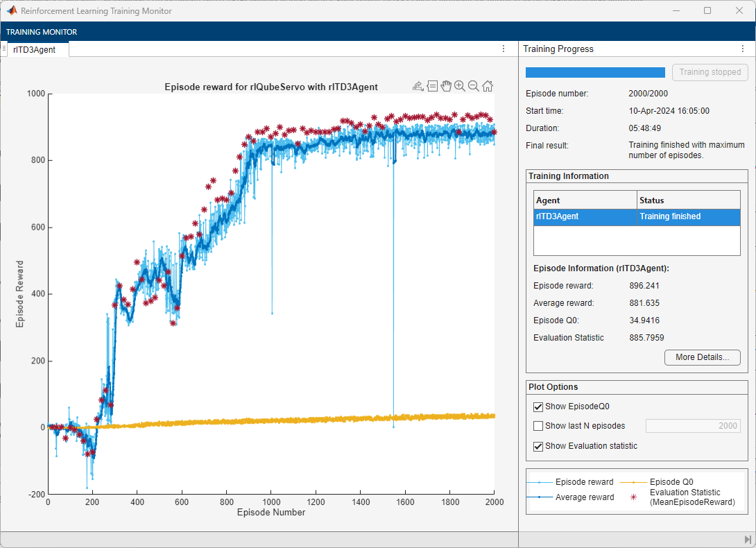Viewport: 756px width, 548px height.
Task: Enable the Zoom In tool
Action: pos(459,85)
